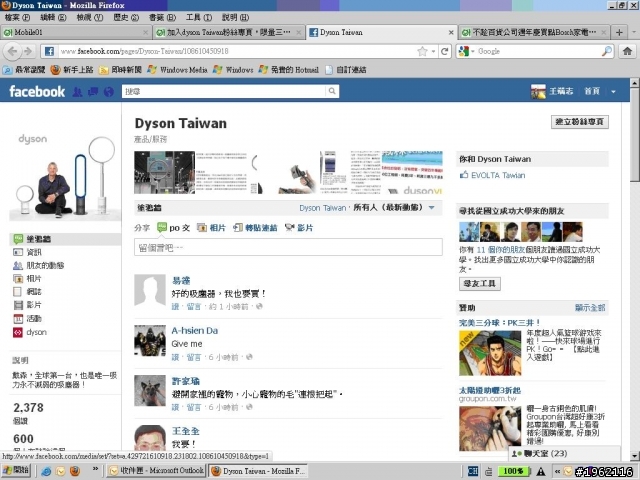Open the Facebook account dropdown arrow

[x=613, y=92]
